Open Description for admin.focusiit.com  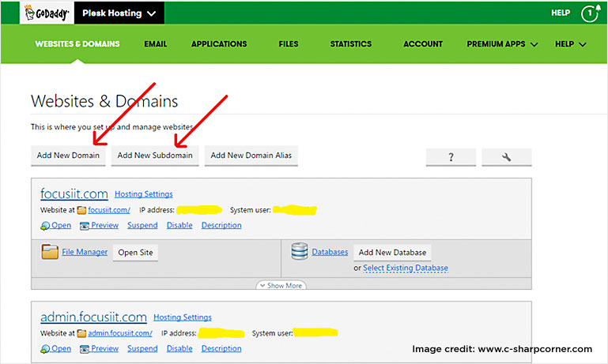tap(221, 348)
